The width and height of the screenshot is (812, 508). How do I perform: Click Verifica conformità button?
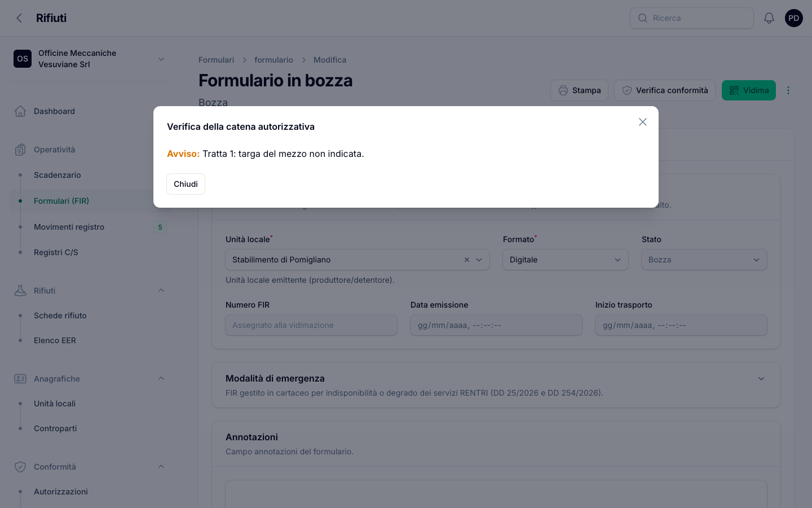point(665,90)
